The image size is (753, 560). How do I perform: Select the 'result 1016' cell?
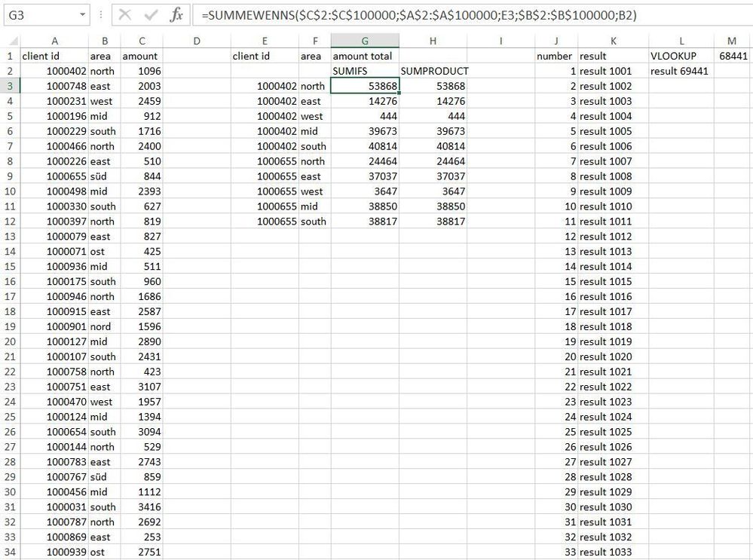point(614,296)
